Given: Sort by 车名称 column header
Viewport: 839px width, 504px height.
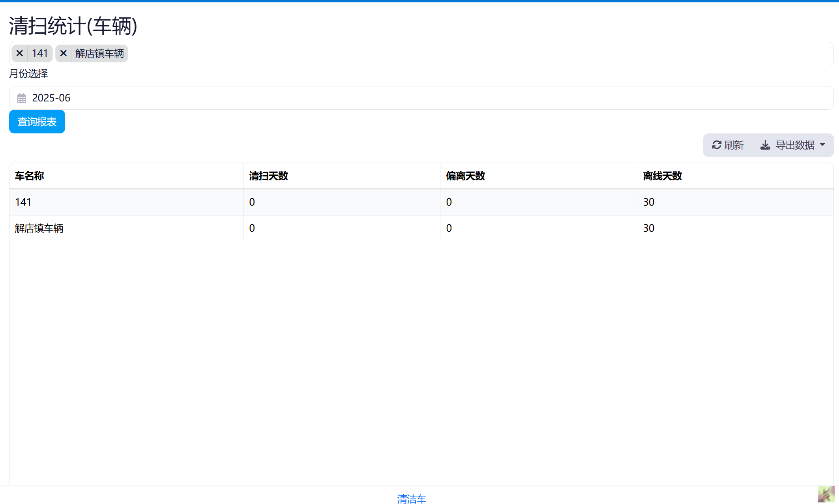Looking at the screenshot, I should [x=30, y=176].
